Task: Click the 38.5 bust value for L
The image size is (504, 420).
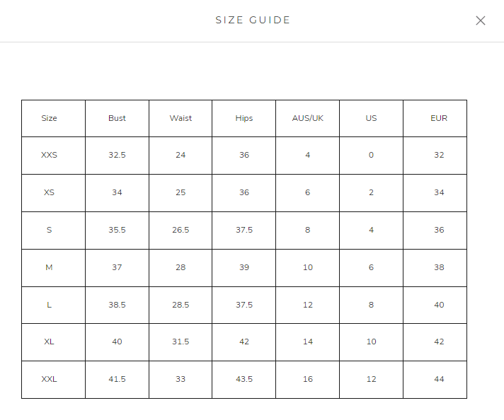Action: (x=117, y=305)
